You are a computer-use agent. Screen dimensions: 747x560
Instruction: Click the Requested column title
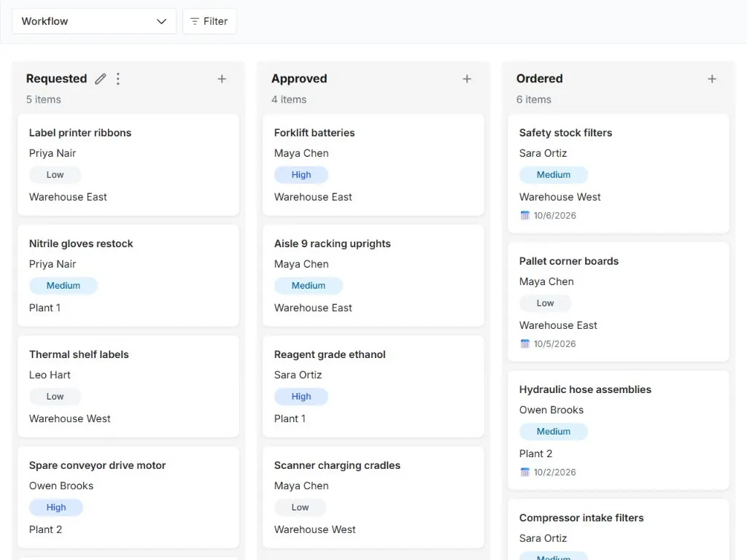click(56, 79)
